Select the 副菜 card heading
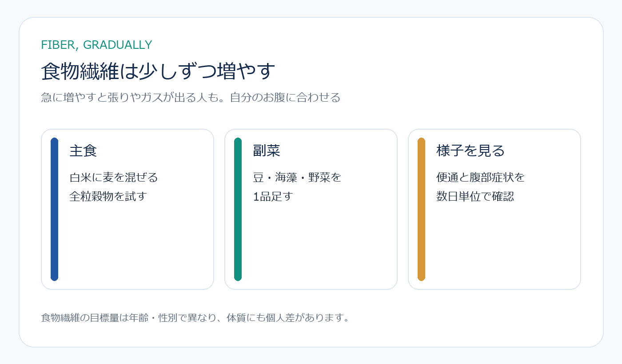This screenshot has width=622, height=364. [x=267, y=151]
